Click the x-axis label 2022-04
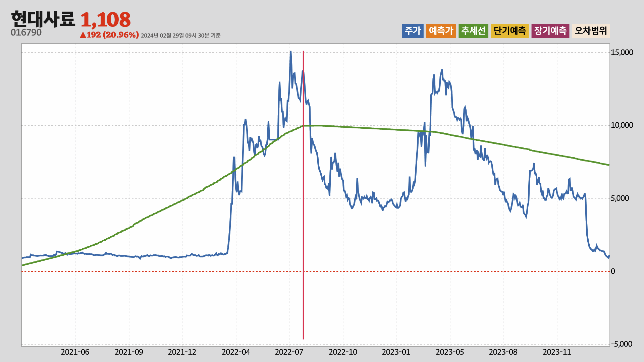The width and height of the screenshot is (644, 362). 236,352
